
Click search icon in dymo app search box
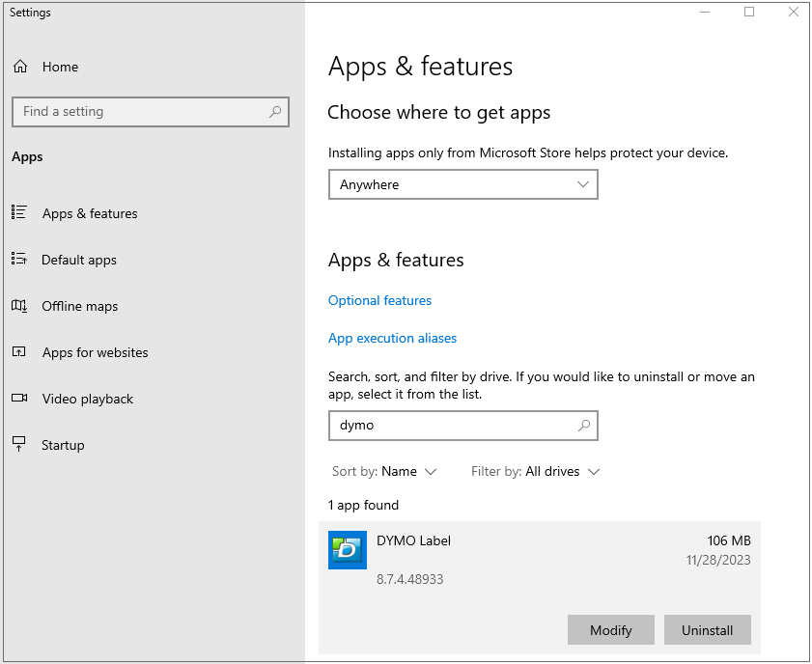584,425
